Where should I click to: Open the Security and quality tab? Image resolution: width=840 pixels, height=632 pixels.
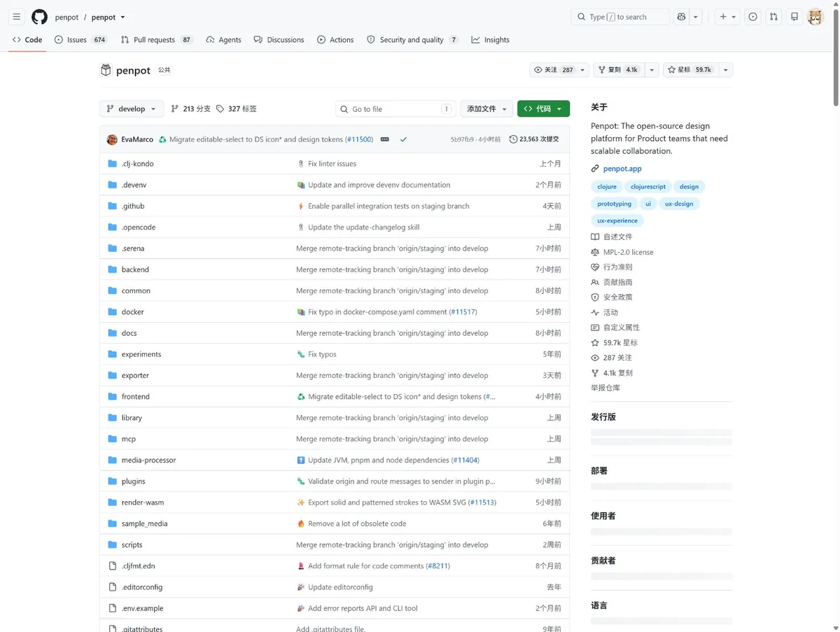pos(413,40)
